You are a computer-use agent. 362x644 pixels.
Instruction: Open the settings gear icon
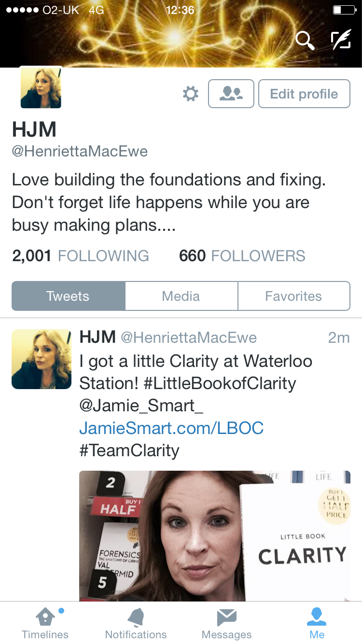pyautogui.click(x=191, y=94)
